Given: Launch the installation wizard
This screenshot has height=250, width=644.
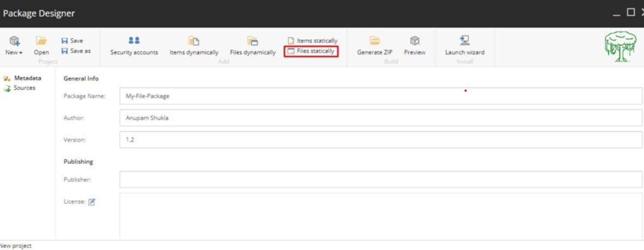Looking at the screenshot, I should pos(464,46).
